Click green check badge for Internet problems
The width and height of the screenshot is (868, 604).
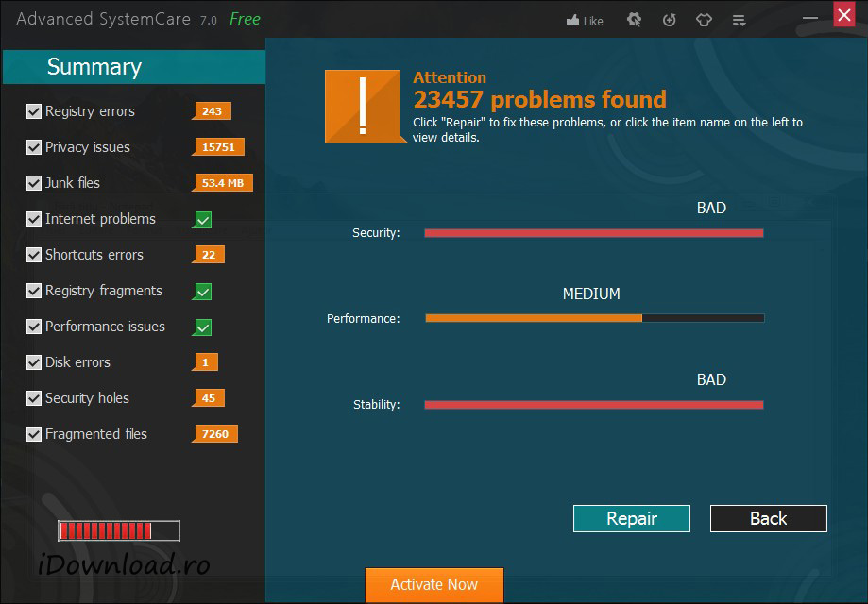203,220
